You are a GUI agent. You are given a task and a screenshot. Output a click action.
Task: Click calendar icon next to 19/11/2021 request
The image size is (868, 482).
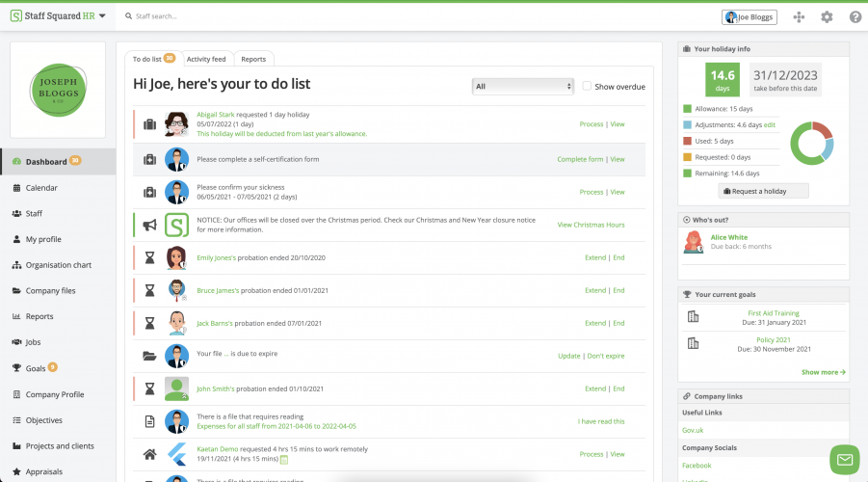(x=284, y=459)
